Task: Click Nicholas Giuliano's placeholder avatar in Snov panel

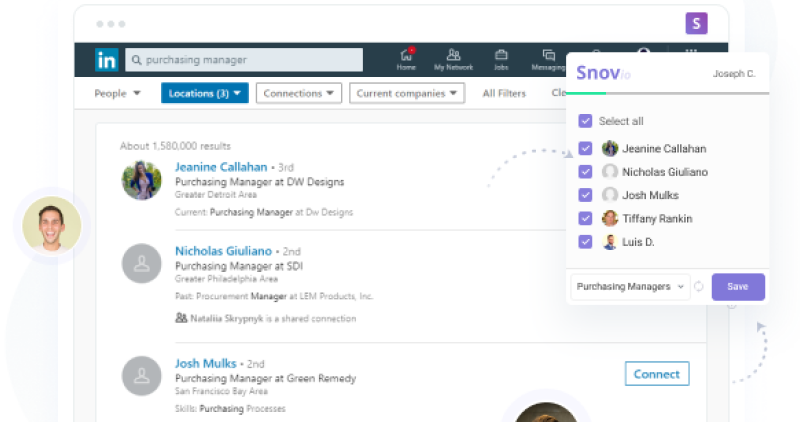Action: (610, 172)
